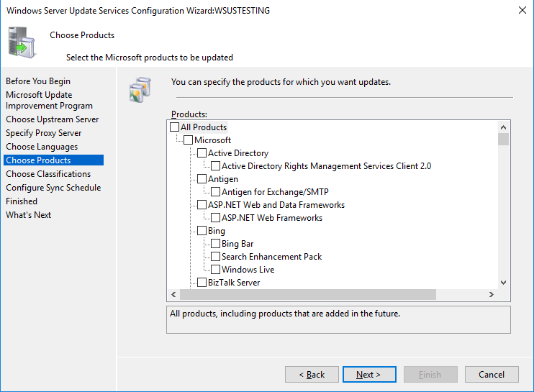The width and height of the screenshot is (534, 392).
Task: Select the ASP.NET Web Frameworks checkbox
Action: (x=215, y=217)
